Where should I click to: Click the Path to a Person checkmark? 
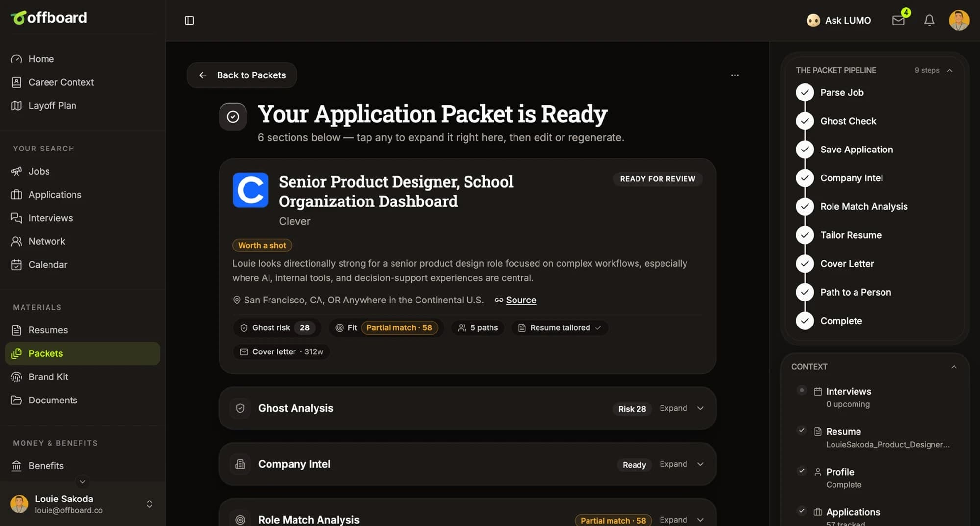[805, 292]
